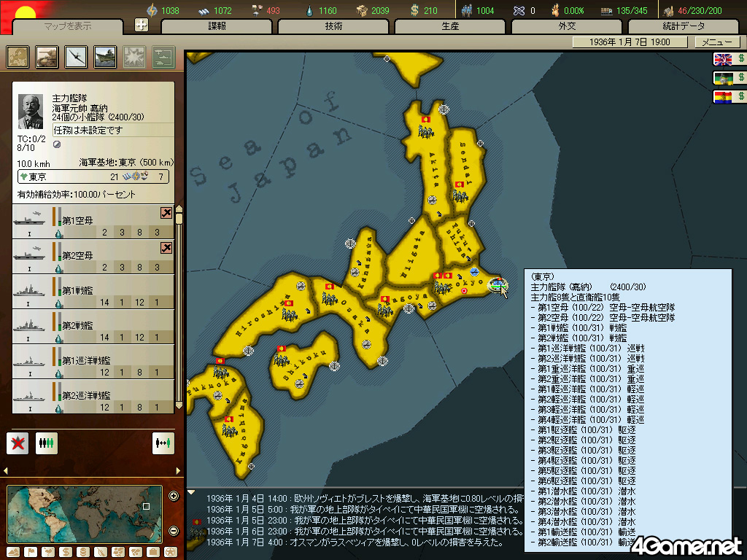Select the terrain mountain map mode

[13, 552]
